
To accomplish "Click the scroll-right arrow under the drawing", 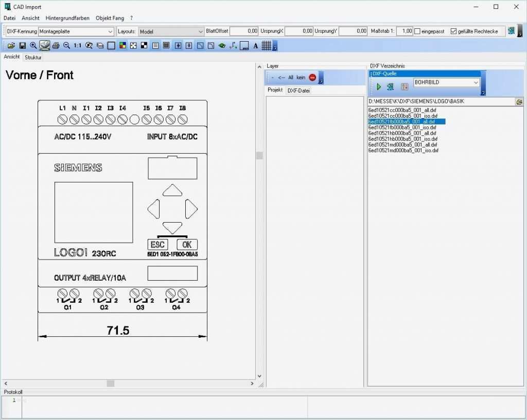I will (x=252, y=384).
